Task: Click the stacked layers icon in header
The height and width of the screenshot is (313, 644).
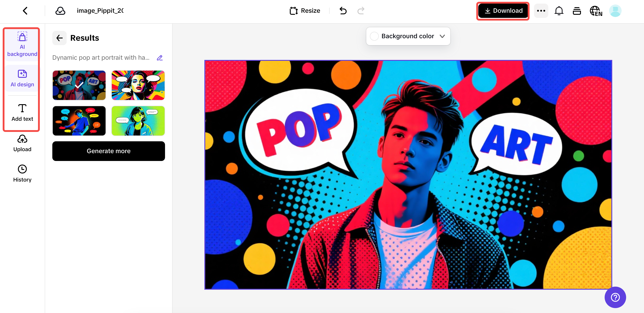Action: pyautogui.click(x=577, y=11)
